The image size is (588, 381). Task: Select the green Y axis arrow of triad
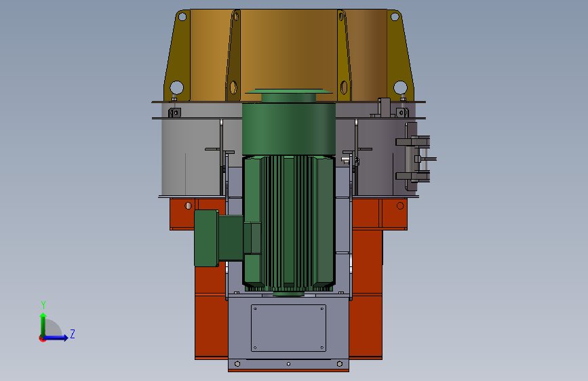pos(43,324)
